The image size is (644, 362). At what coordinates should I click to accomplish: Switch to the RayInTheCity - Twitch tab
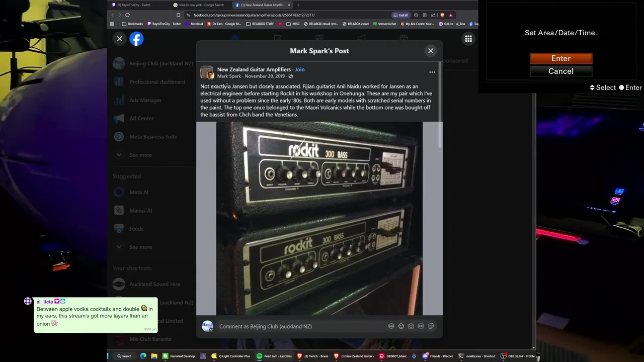(x=134, y=5)
